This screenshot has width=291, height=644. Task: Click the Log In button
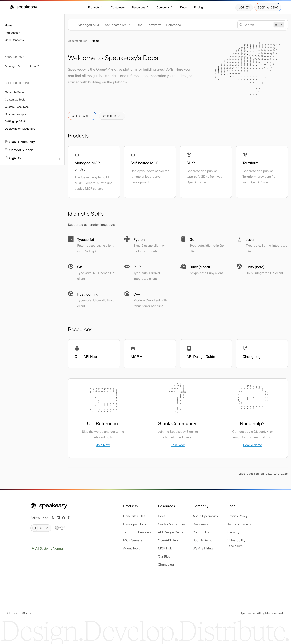[244, 7]
